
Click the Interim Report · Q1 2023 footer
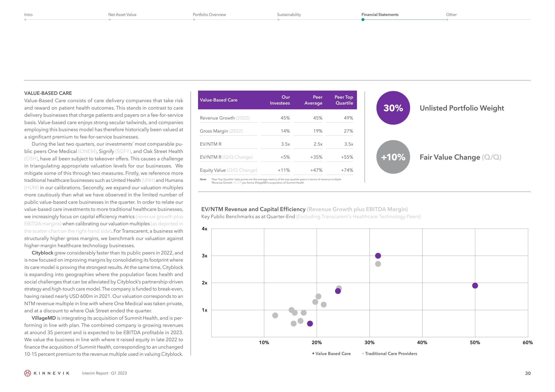104,373
